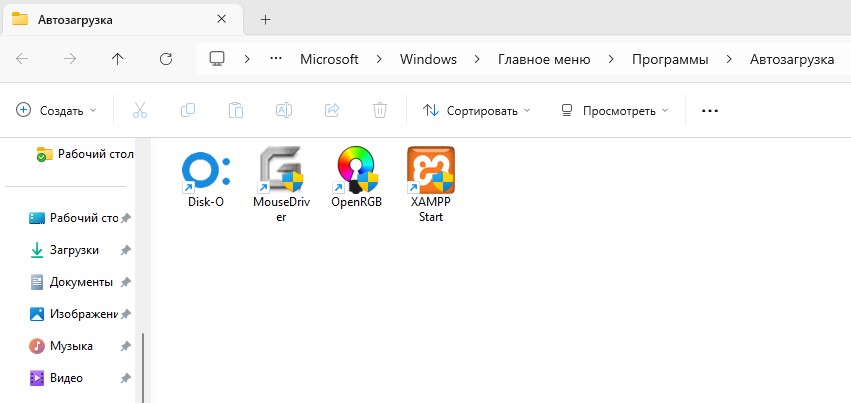Open the Сортировать dropdown
Viewport: 851px width, 403px height.
tap(477, 111)
